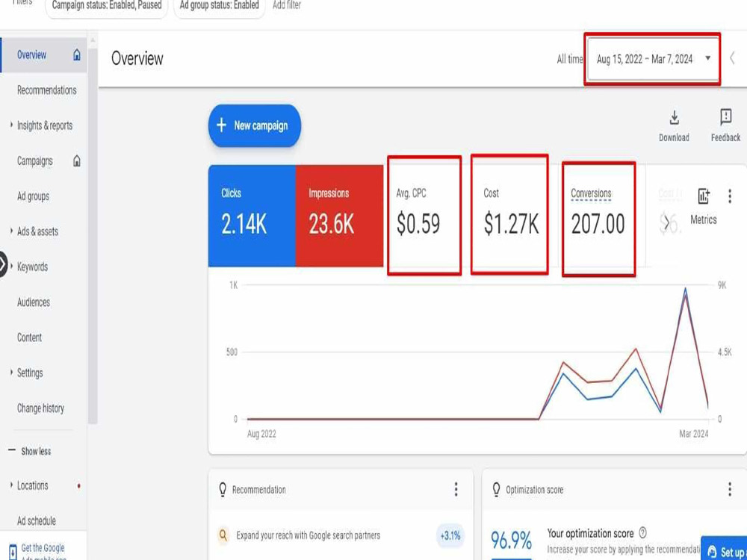Click the mobile app download icon
The width and height of the screenshot is (747, 560).
click(13, 552)
